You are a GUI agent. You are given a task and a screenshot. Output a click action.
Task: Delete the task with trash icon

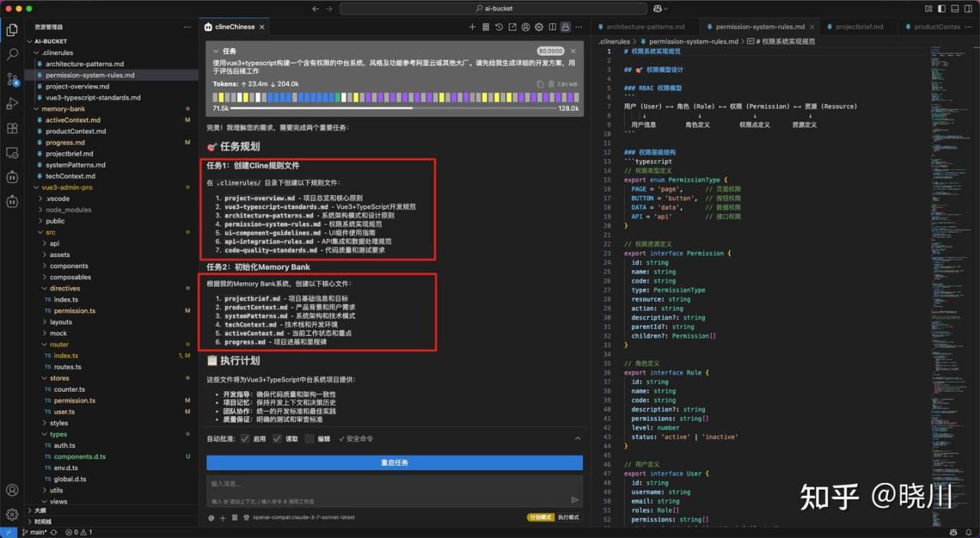click(x=550, y=84)
